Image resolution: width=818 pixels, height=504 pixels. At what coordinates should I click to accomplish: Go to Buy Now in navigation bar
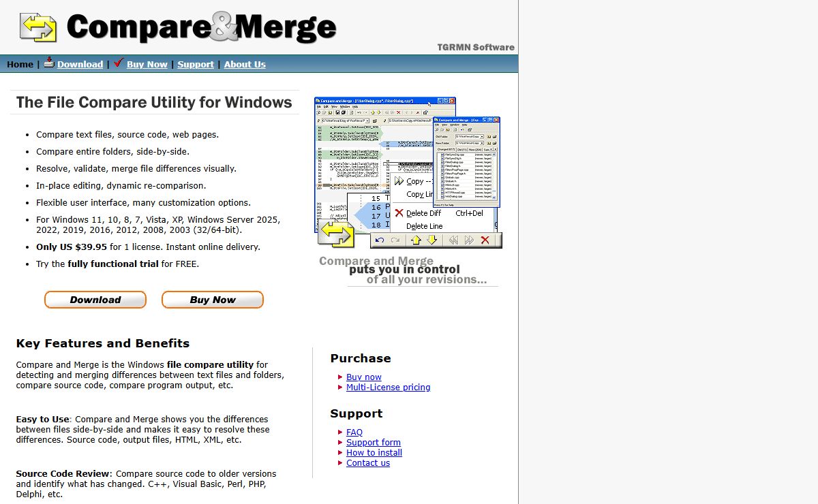coord(147,64)
